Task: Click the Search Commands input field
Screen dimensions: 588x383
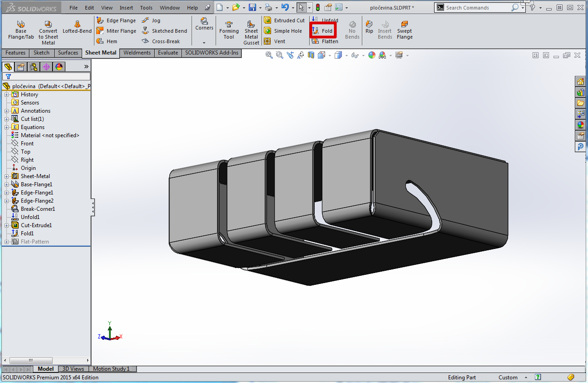Action: 477,8
